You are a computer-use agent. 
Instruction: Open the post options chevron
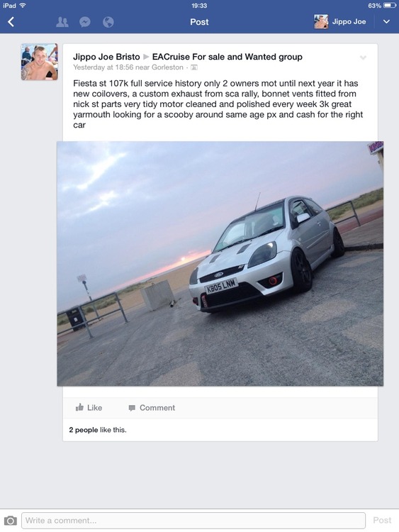coord(363,57)
